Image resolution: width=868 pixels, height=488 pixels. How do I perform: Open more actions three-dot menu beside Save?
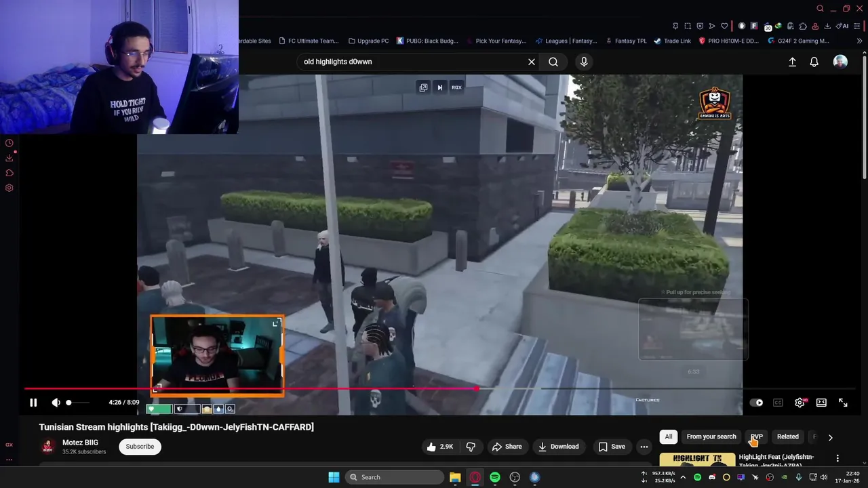coord(644,447)
